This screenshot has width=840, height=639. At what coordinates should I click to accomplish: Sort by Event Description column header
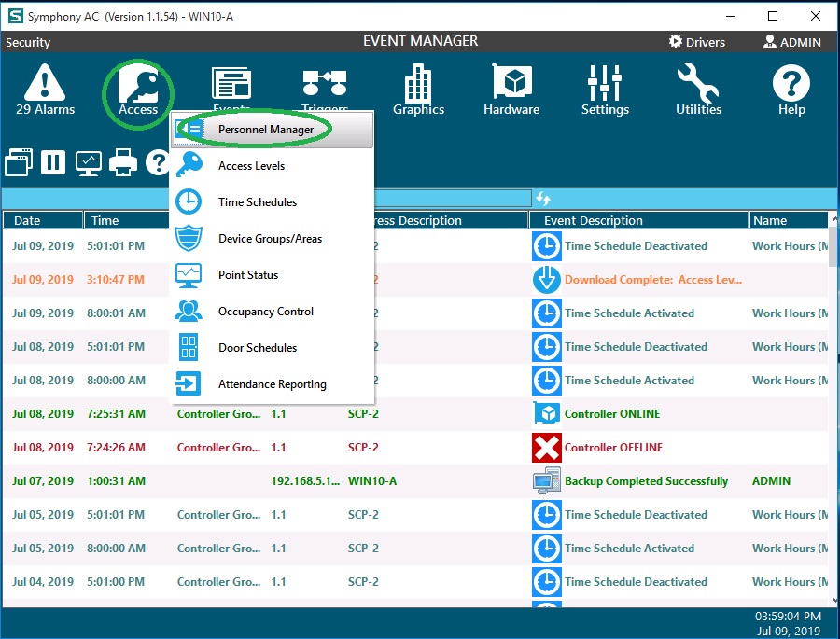point(638,220)
